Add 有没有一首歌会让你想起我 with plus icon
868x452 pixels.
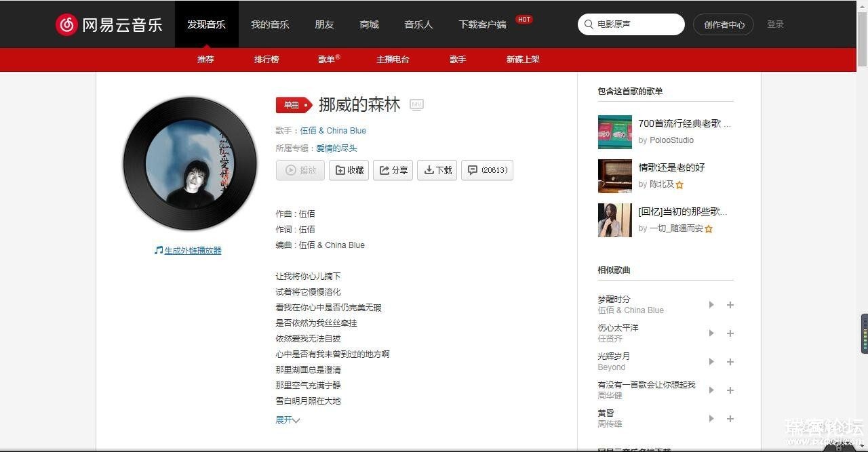click(x=730, y=390)
